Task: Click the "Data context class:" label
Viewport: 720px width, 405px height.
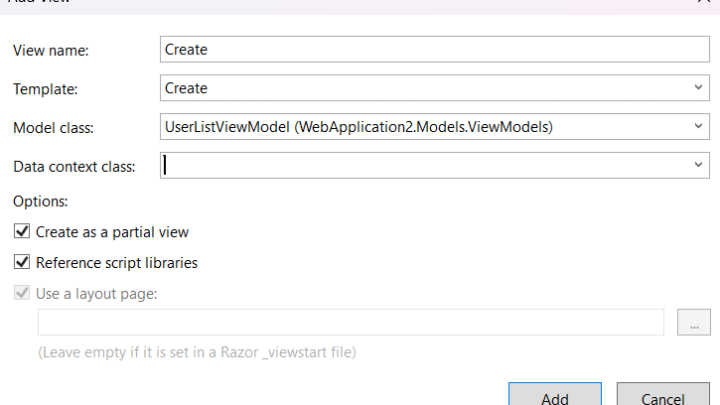Action: pyautogui.click(x=74, y=167)
